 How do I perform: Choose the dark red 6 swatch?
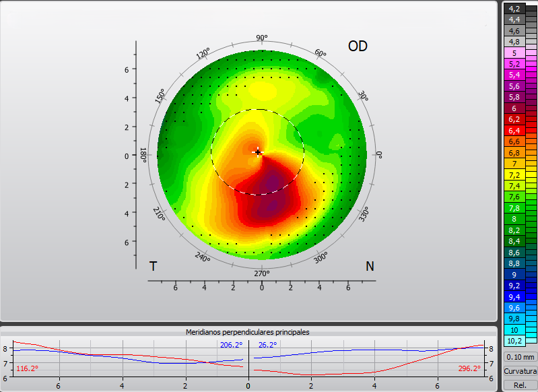coord(514,108)
